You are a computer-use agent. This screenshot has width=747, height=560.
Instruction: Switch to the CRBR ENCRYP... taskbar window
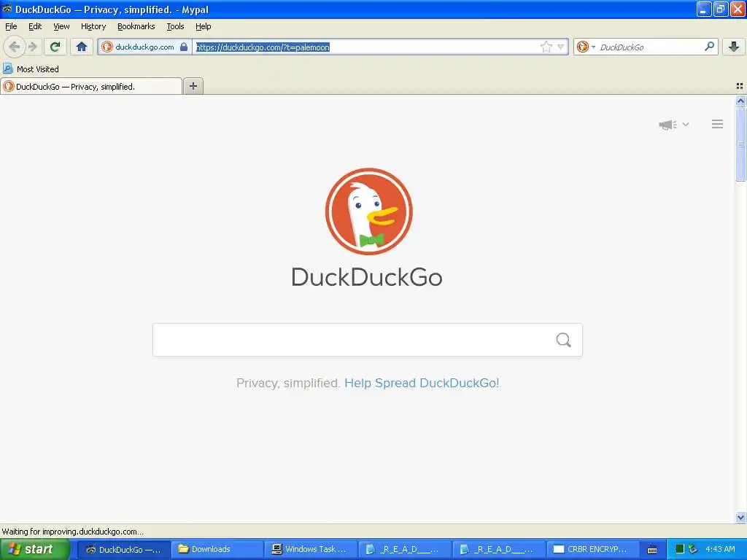[x=592, y=549]
